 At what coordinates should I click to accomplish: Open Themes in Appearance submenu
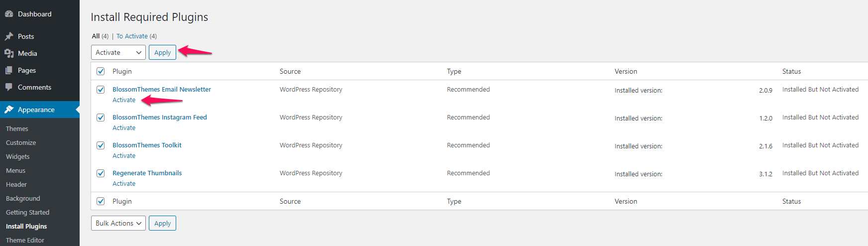click(17, 128)
